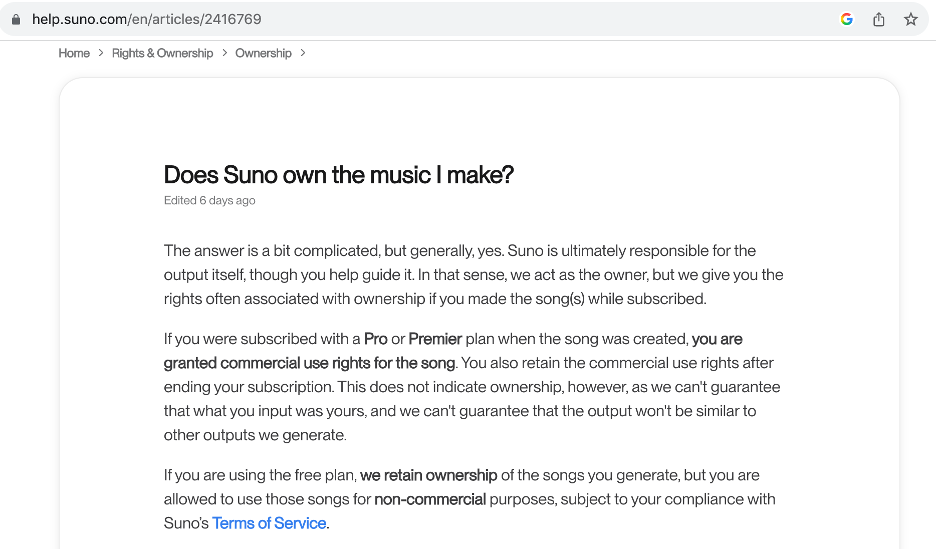Click the lock icon for site information
936x550 pixels.
pos(15,19)
